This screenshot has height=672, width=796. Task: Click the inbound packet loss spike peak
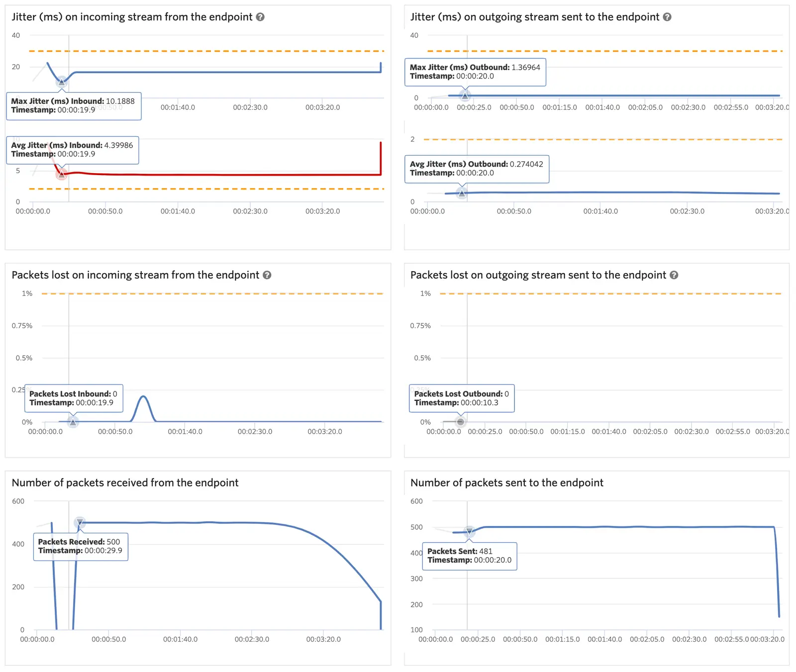pos(144,396)
